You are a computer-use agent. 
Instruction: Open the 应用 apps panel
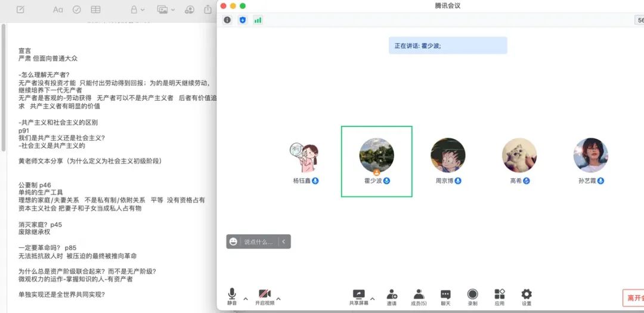click(500, 296)
